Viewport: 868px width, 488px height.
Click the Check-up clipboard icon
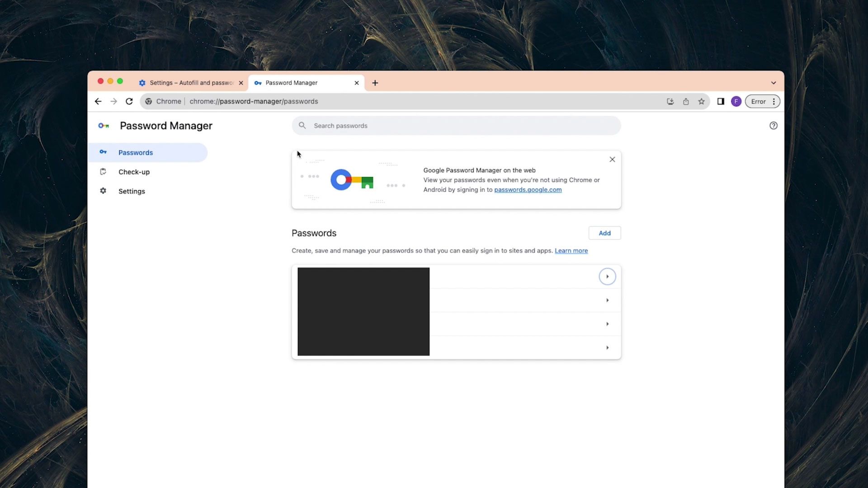[x=103, y=172]
